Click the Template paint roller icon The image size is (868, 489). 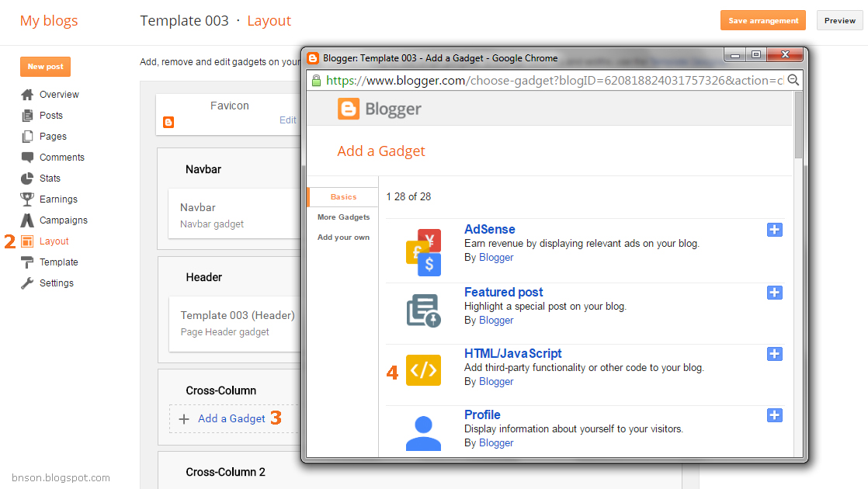[x=27, y=262]
